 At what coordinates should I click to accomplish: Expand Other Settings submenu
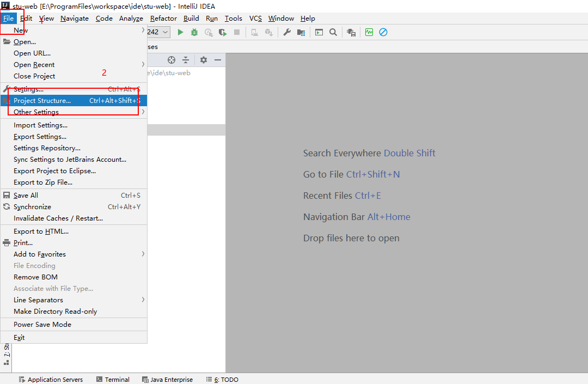tap(73, 112)
